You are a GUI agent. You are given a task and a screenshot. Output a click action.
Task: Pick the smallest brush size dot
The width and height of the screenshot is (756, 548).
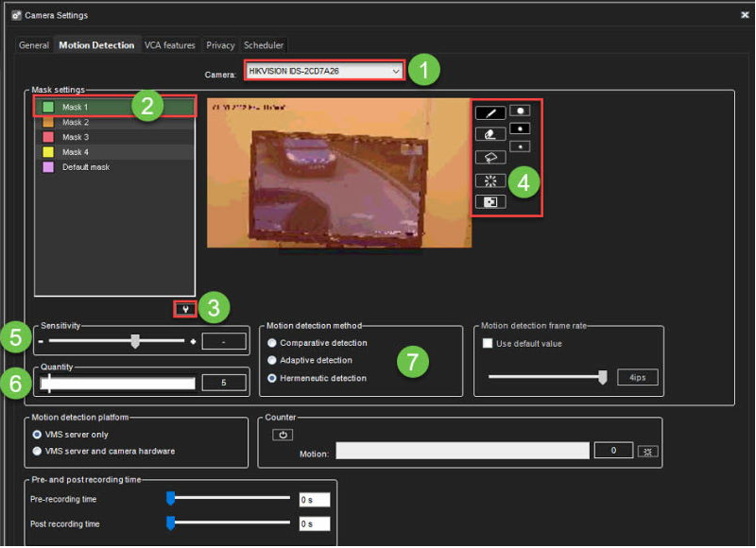point(520,146)
